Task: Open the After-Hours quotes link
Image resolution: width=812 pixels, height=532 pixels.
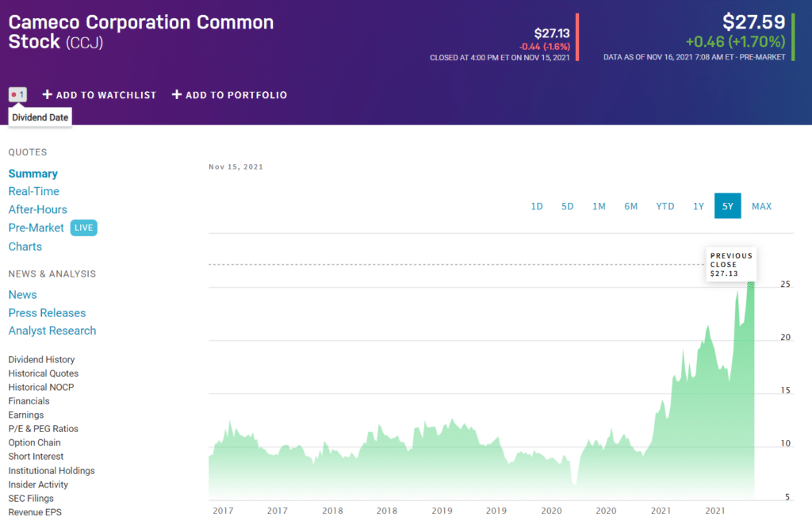Action: (x=38, y=209)
